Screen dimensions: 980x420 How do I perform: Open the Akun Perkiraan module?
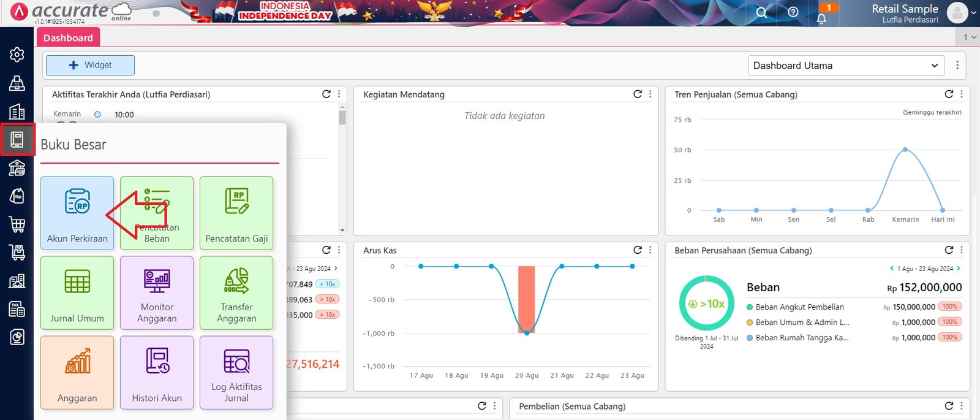tap(77, 212)
